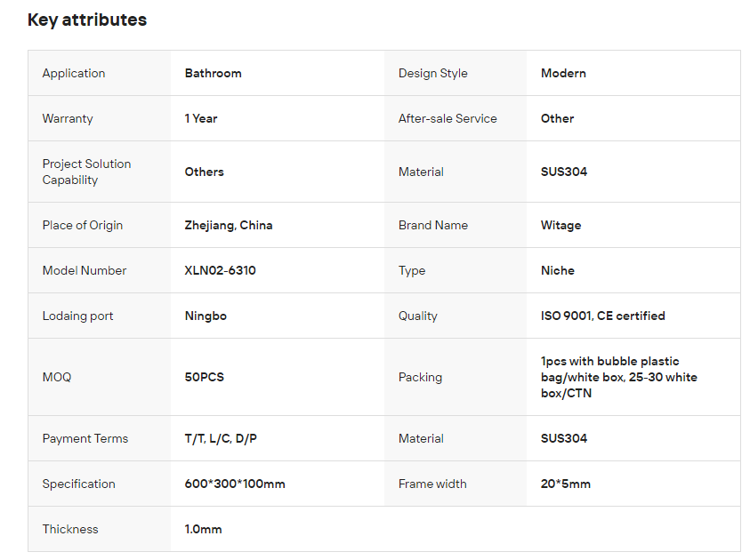Select T/T, L/C, D/P payment terms

(221, 438)
